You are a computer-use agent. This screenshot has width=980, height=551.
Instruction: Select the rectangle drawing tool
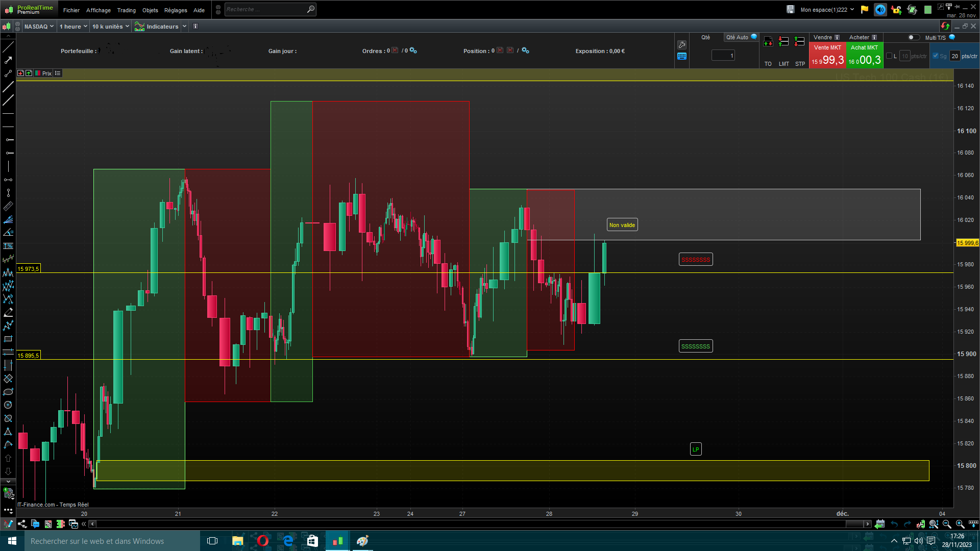pyautogui.click(x=8, y=339)
